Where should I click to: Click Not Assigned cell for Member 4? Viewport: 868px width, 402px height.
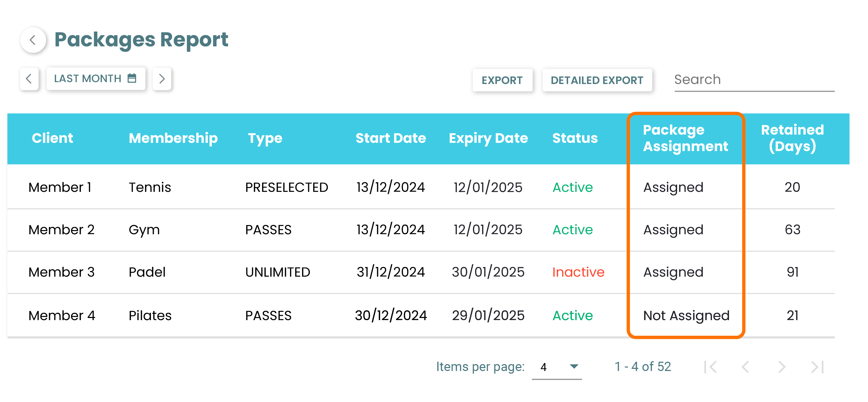point(686,316)
